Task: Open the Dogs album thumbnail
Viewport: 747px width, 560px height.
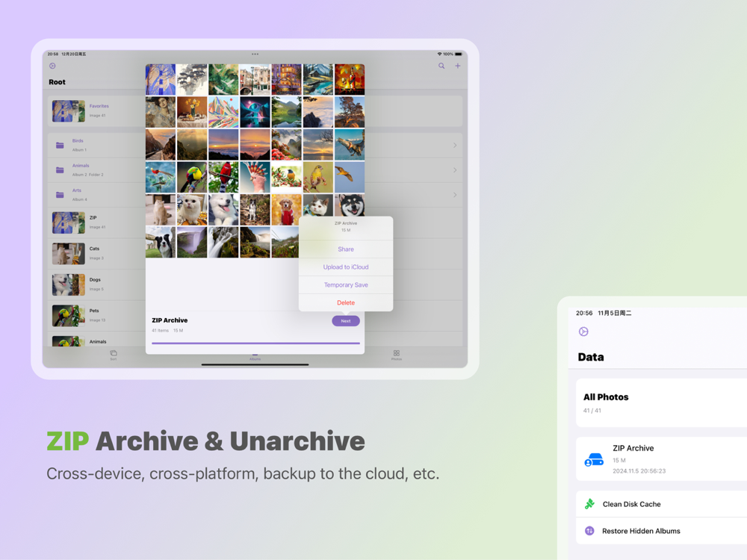Action: point(69,284)
